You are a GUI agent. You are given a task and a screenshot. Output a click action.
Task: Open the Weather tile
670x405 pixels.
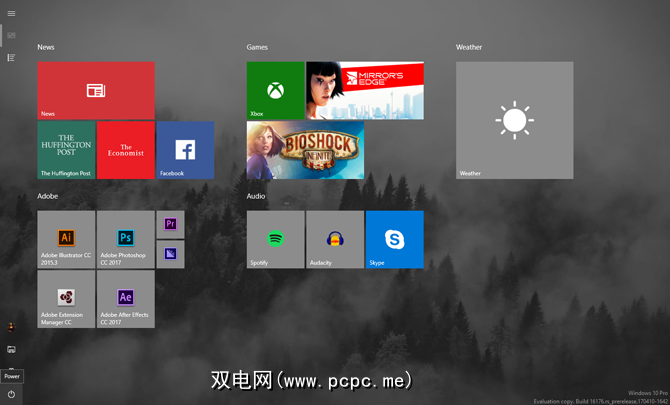pyautogui.click(x=514, y=120)
